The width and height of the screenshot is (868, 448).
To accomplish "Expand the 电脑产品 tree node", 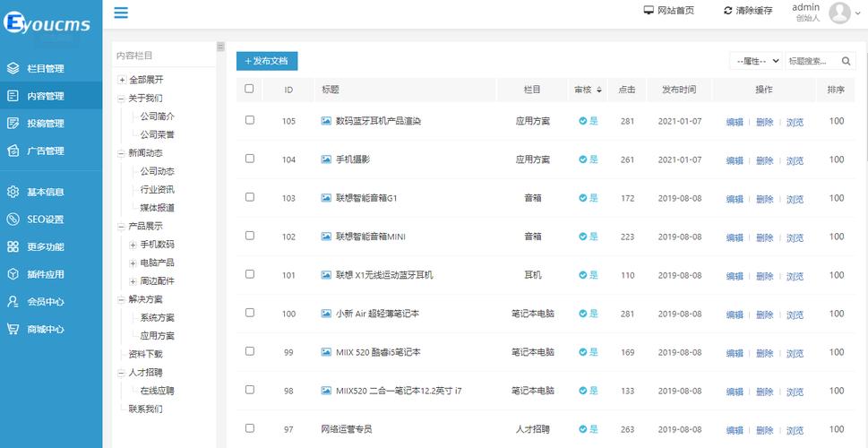I will tap(133, 263).
